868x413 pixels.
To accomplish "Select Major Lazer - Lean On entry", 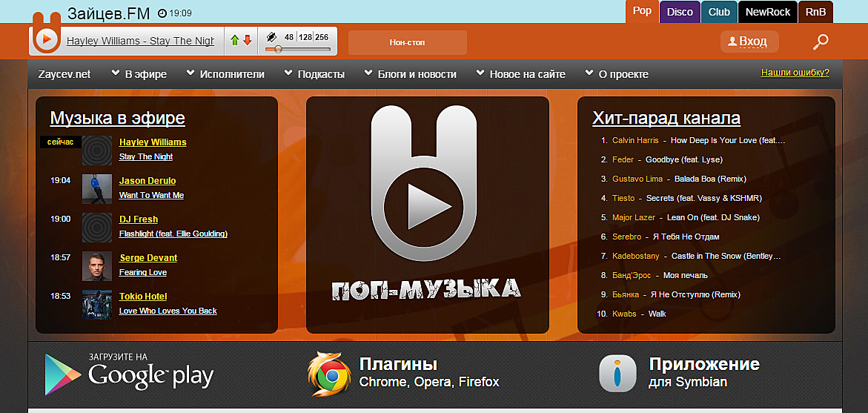I will pos(686,217).
